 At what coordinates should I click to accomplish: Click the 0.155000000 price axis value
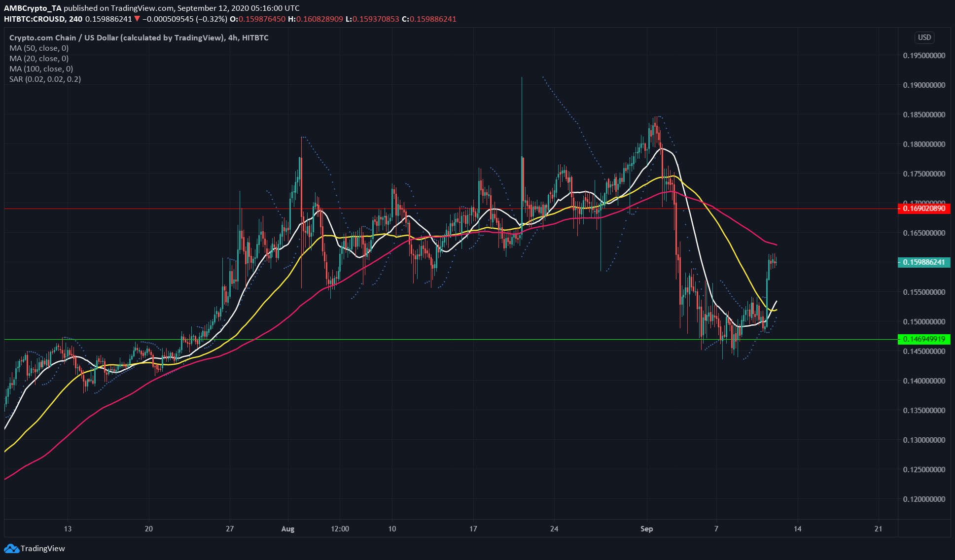[924, 292]
